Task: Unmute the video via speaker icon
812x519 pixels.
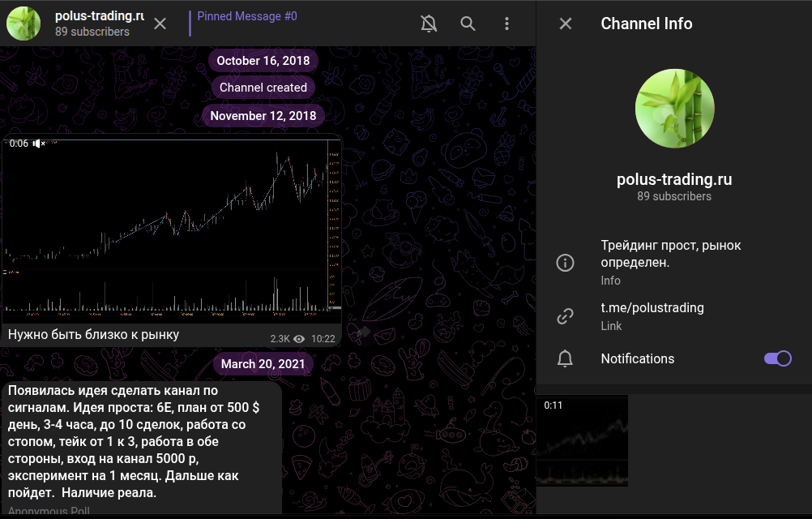Action: click(38, 144)
